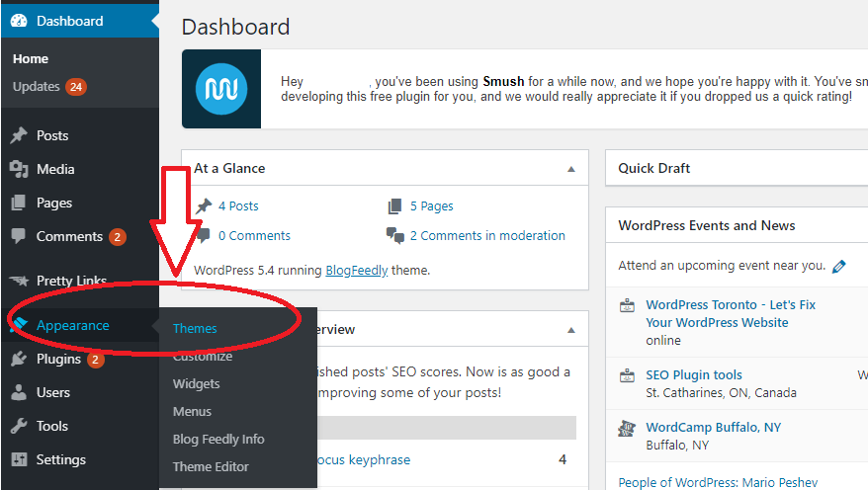
Task: Open the 5 Pages link
Action: pyautogui.click(x=432, y=206)
